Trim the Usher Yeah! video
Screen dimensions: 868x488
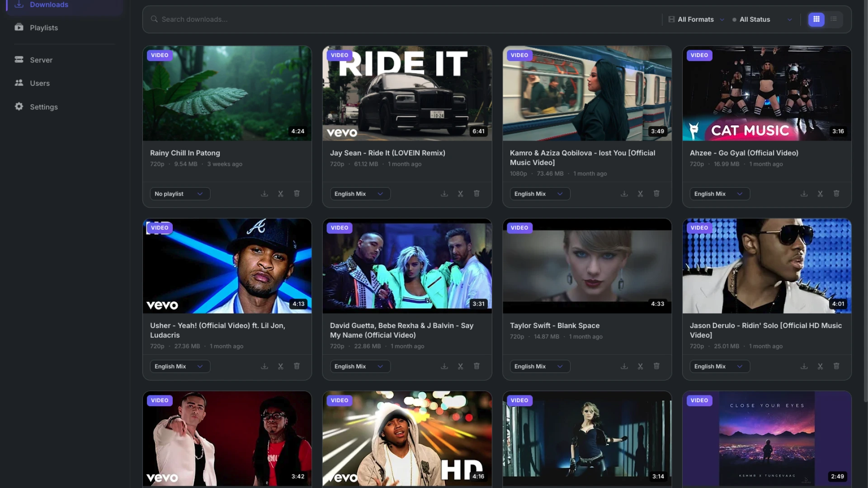pyautogui.click(x=281, y=366)
